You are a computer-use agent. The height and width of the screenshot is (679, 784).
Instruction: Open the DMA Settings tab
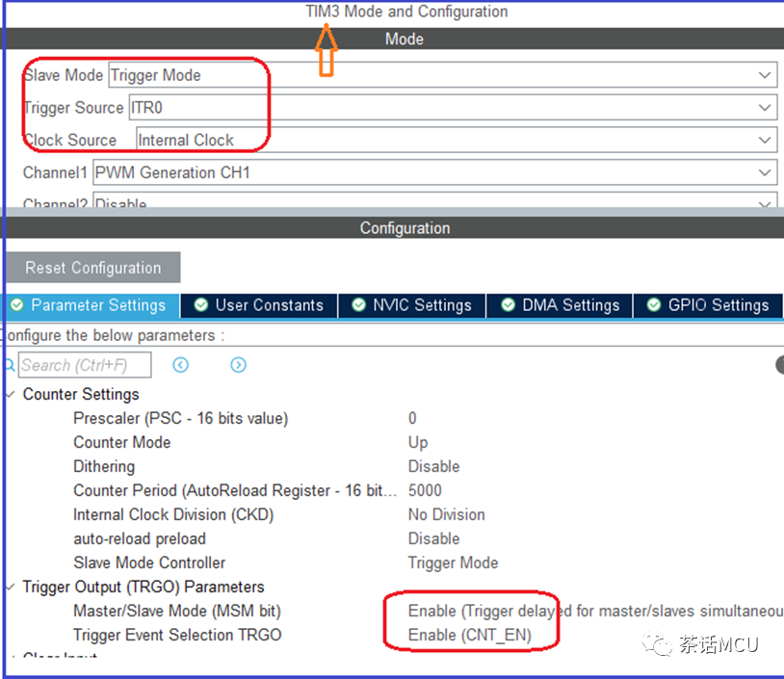[560, 305]
